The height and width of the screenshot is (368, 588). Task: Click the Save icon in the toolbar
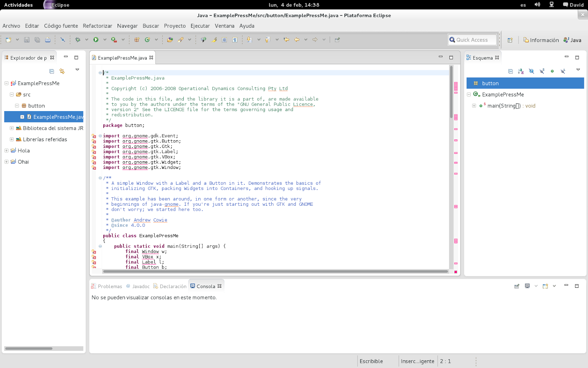[26, 39]
